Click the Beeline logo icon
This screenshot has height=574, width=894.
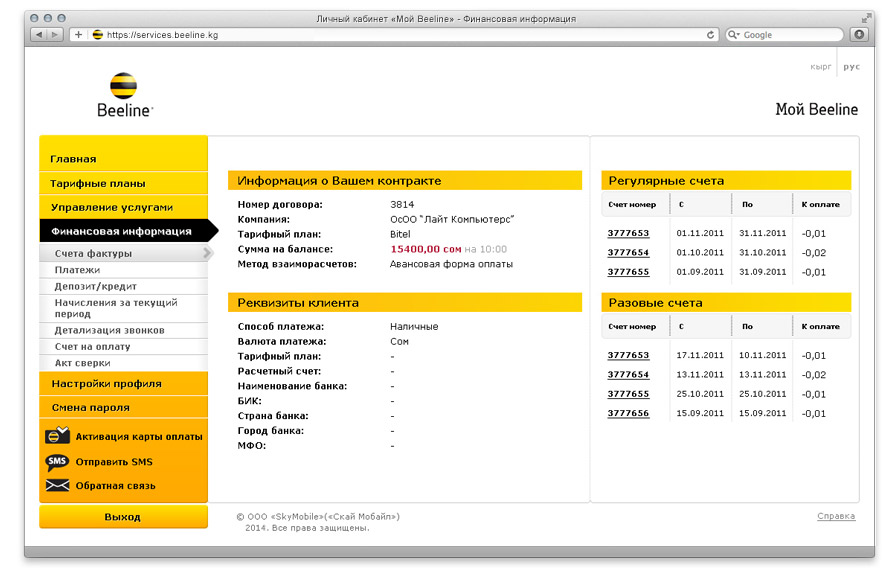point(123,86)
